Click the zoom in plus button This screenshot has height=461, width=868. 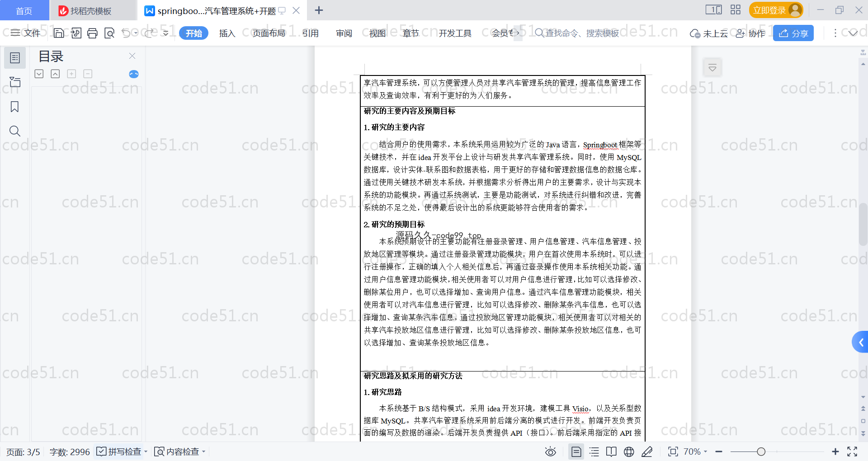pyautogui.click(x=835, y=452)
